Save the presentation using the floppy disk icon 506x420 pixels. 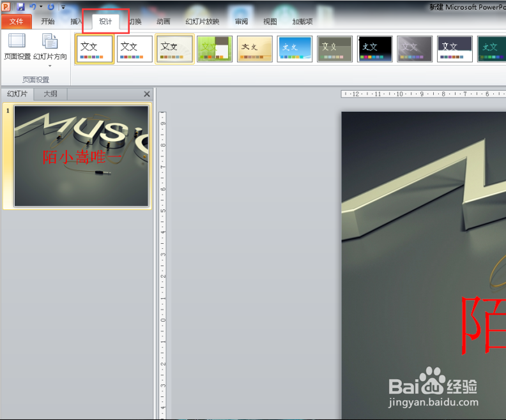(x=20, y=6)
